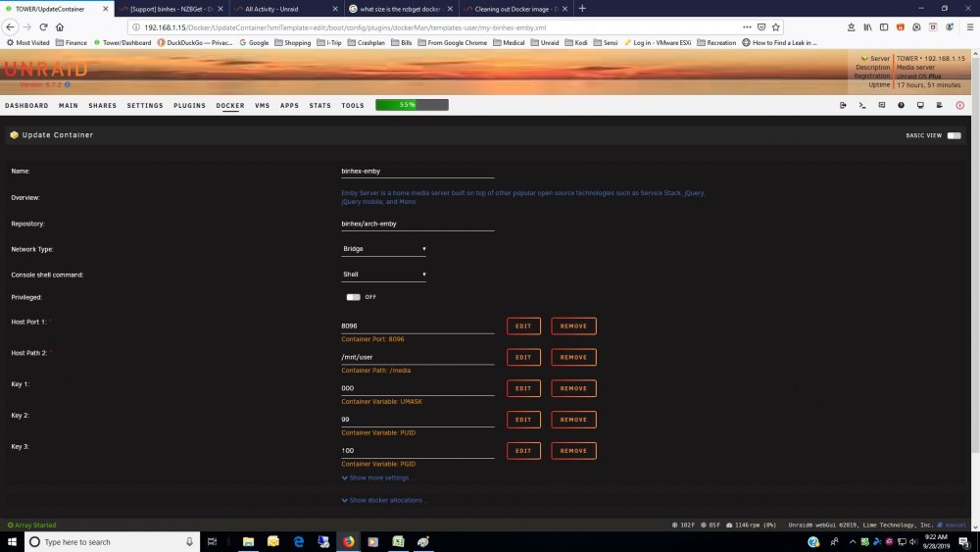Expand Show docker allocations

[x=384, y=500]
